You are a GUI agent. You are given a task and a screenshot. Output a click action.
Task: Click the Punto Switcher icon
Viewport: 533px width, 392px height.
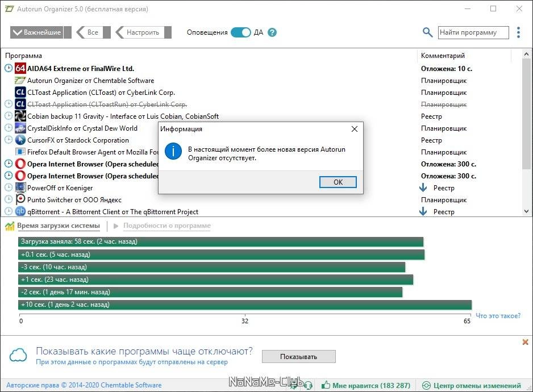click(20, 199)
